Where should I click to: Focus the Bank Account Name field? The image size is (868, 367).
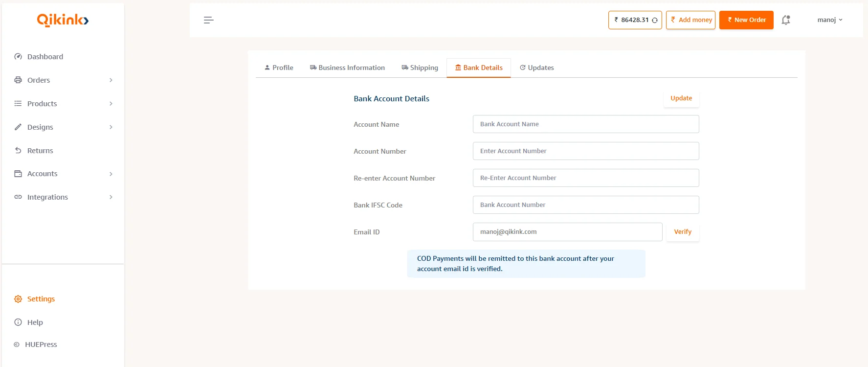tap(586, 124)
